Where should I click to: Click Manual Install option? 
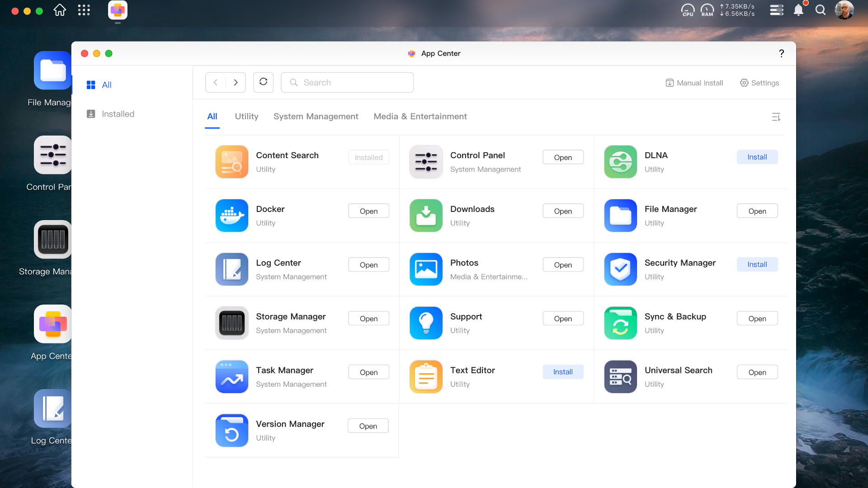point(694,82)
